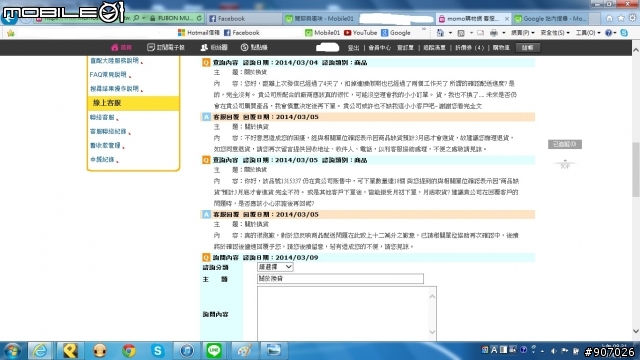
Task: Open FAQ常見說明 in the sidebar
Action: pos(108,75)
